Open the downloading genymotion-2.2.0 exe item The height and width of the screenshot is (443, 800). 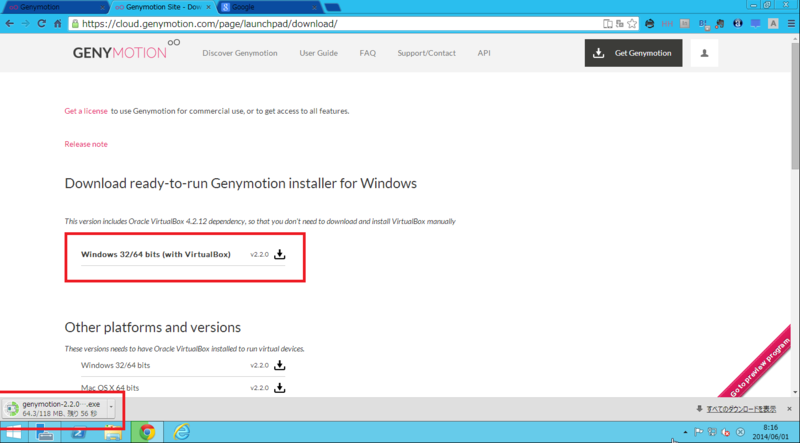pos(55,408)
